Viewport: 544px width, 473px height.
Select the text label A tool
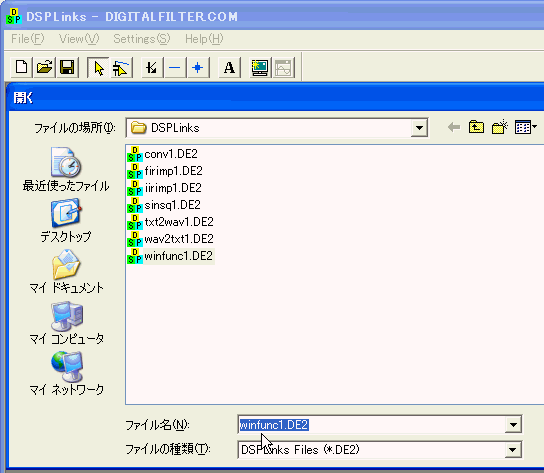229,67
